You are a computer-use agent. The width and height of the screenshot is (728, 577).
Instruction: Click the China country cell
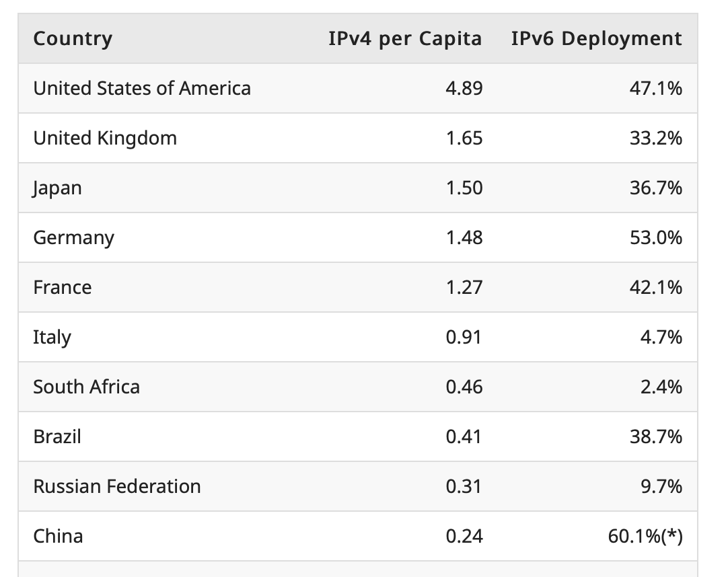[x=58, y=536]
